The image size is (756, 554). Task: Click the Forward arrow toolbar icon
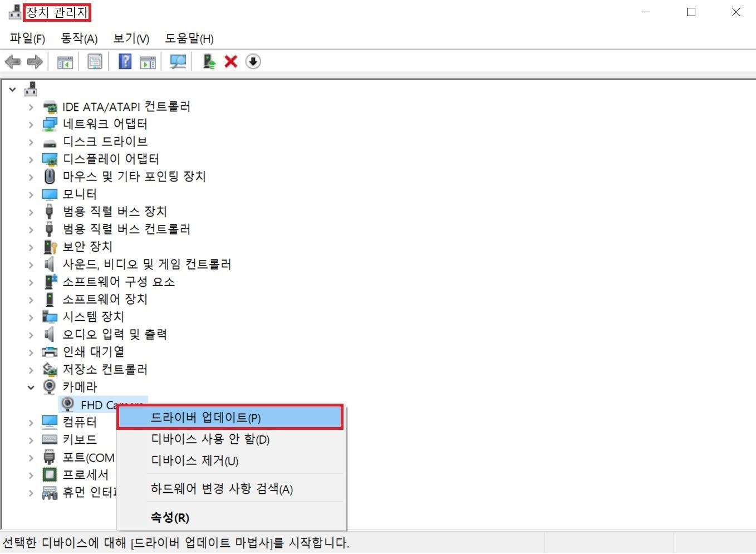pos(35,62)
